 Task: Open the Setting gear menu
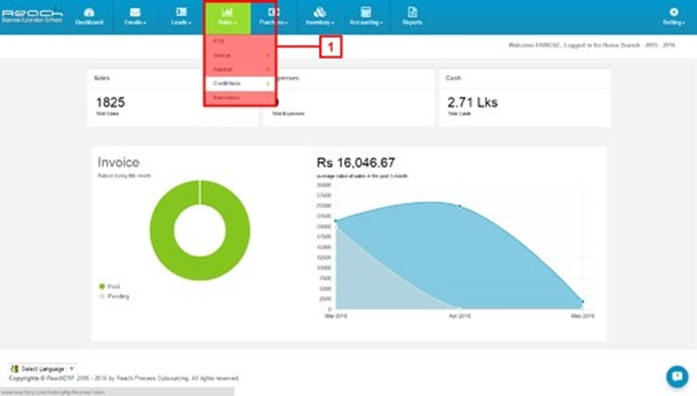coord(674,12)
